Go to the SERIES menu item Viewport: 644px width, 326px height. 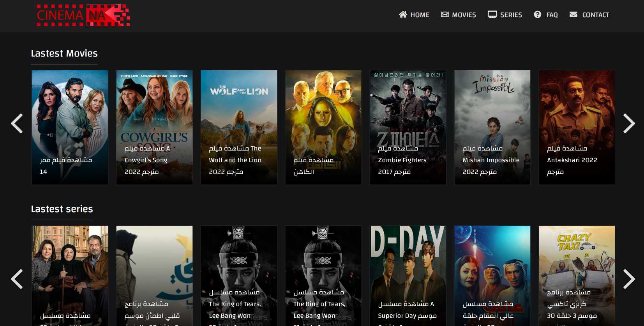pyautogui.click(x=505, y=15)
